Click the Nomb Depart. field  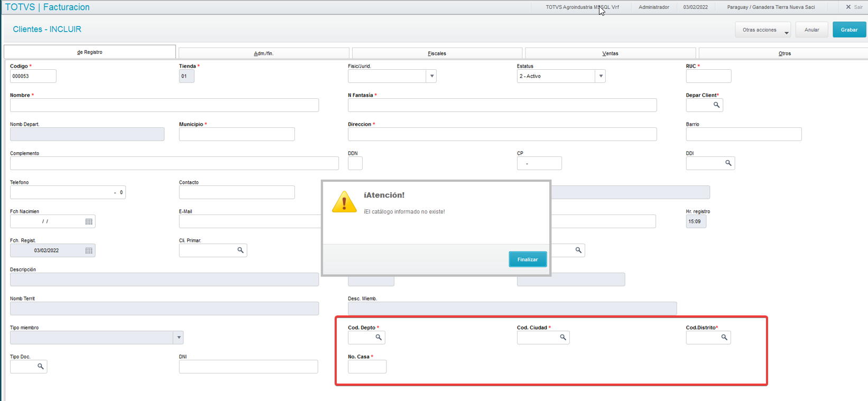point(87,134)
